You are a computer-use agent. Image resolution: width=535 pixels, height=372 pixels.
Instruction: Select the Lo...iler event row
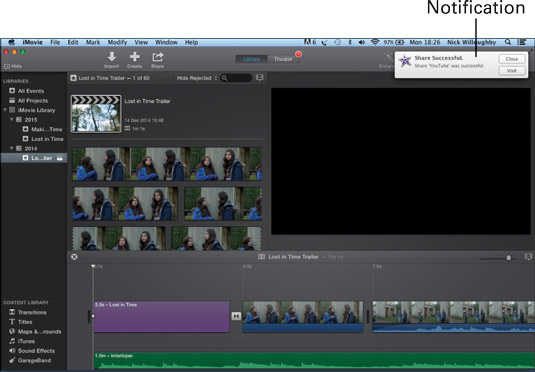[x=34, y=158]
